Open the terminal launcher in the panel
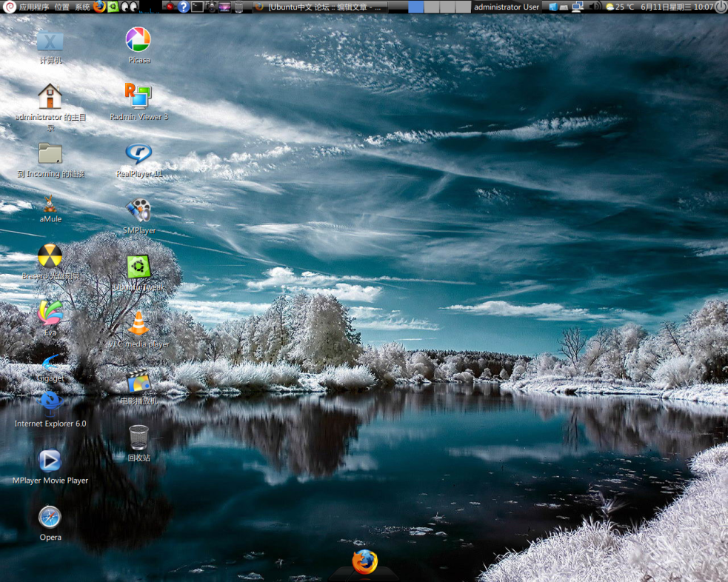 click(x=197, y=7)
